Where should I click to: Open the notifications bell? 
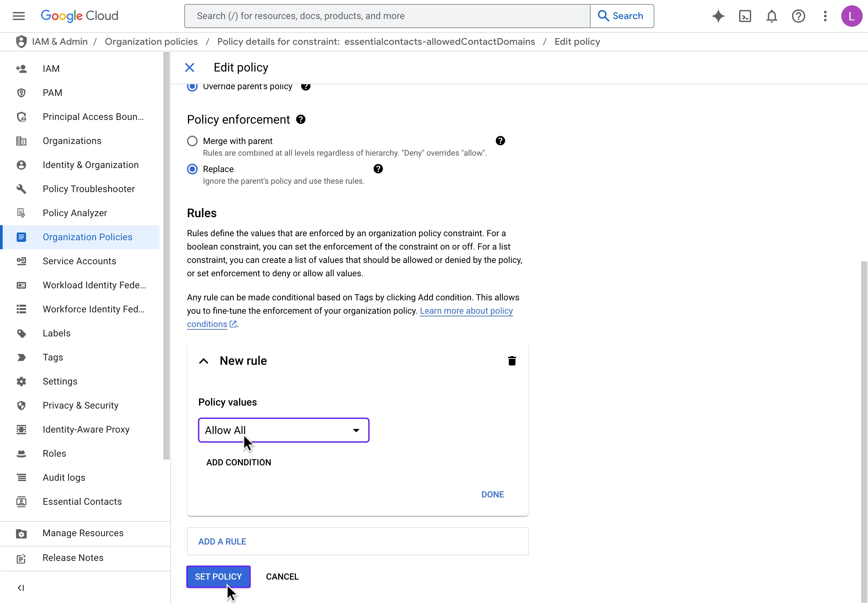772,16
